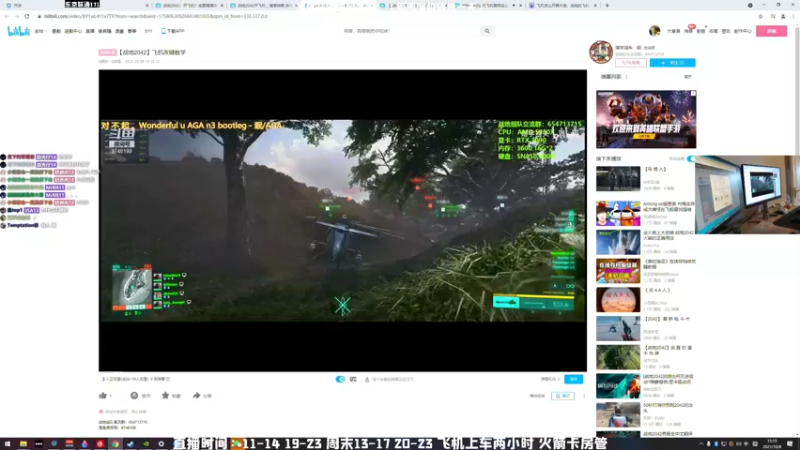This screenshot has height=450, width=800.
Task: Open 直播 in the top navigation
Action: coord(90,31)
